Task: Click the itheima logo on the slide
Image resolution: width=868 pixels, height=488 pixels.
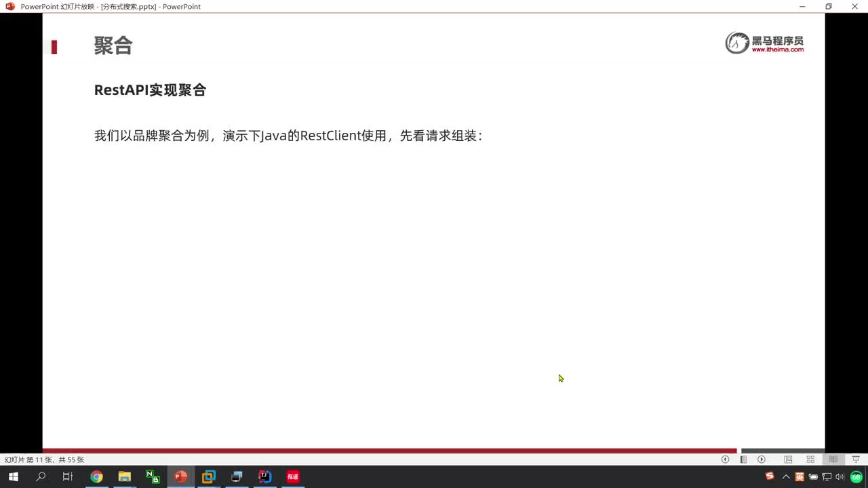Action: pos(764,43)
